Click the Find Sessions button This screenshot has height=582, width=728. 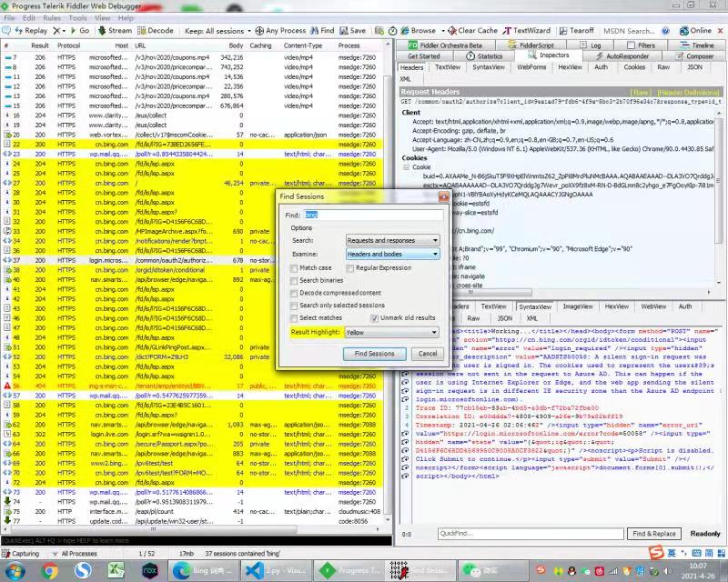(x=374, y=354)
